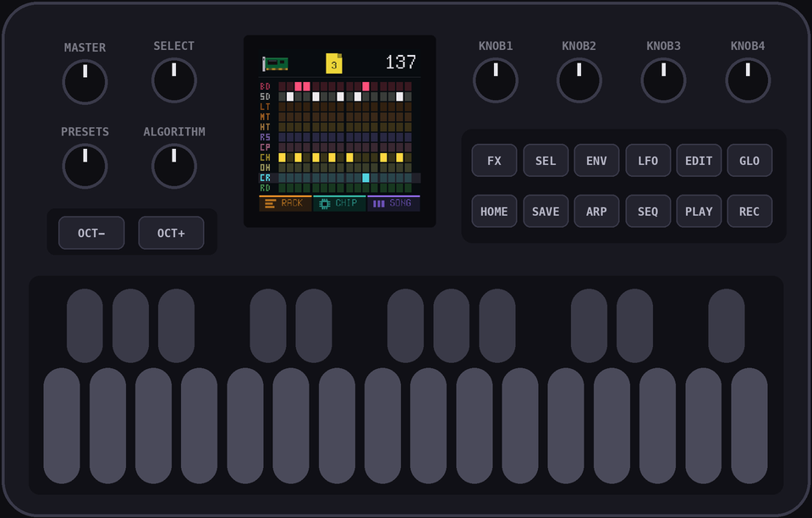
Task: Tap the leftmost key in the lower keyboard row
Action: (62, 426)
